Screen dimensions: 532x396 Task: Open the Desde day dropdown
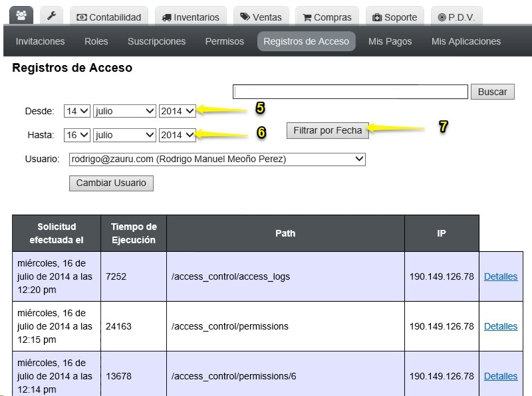[77, 111]
